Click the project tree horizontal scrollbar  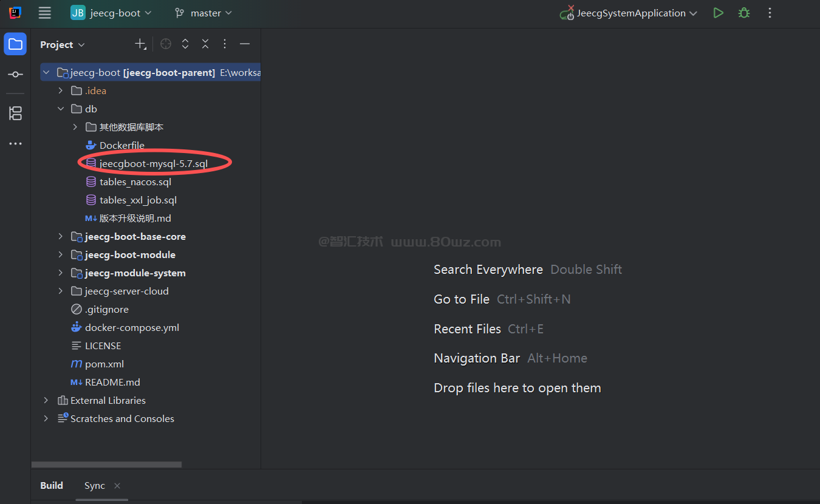pyautogui.click(x=106, y=465)
